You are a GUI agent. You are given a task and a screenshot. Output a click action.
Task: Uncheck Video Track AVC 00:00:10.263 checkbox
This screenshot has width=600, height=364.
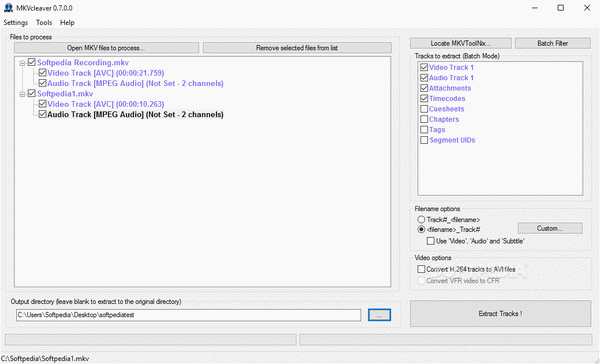pyautogui.click(x=42, y=104)
